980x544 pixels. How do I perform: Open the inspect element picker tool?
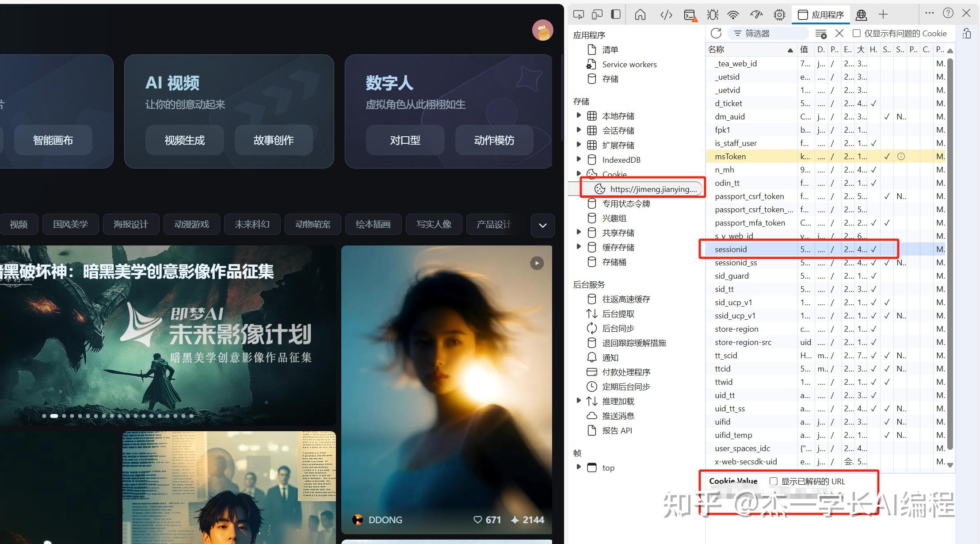(x=578, y=15)
